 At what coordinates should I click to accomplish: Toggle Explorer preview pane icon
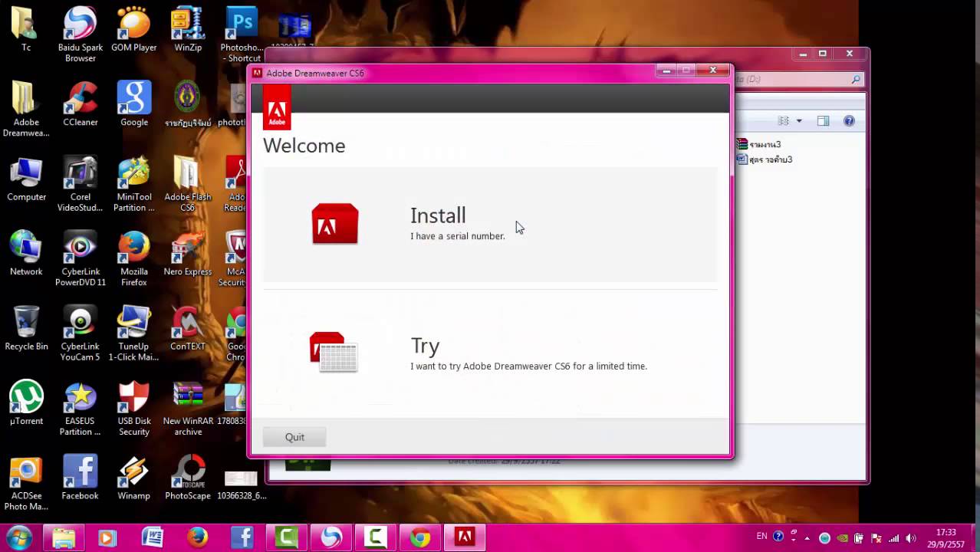tap(823, 121)
